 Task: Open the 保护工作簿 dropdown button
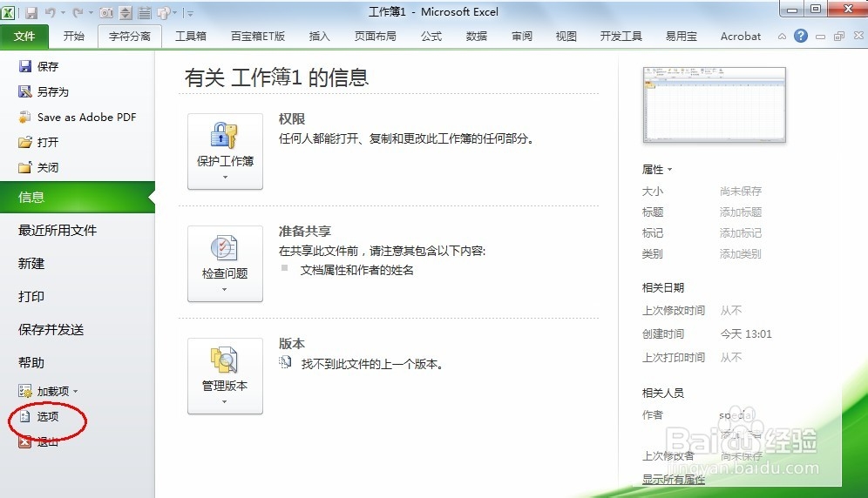coord(226,151)
